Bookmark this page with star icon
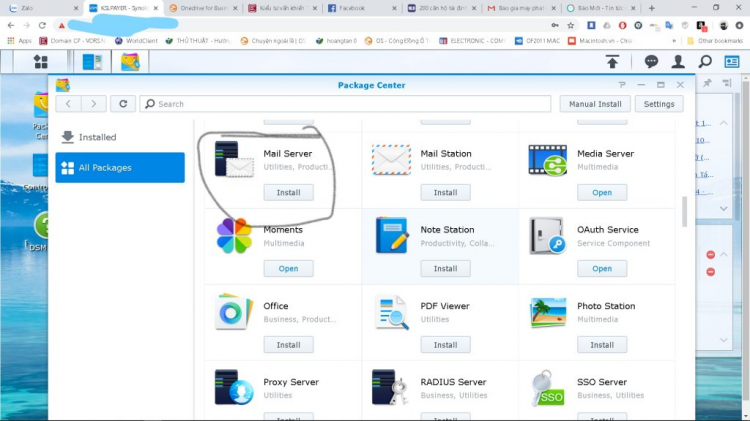750x421 pixels. pyautogui.click(x=571, y=25)
